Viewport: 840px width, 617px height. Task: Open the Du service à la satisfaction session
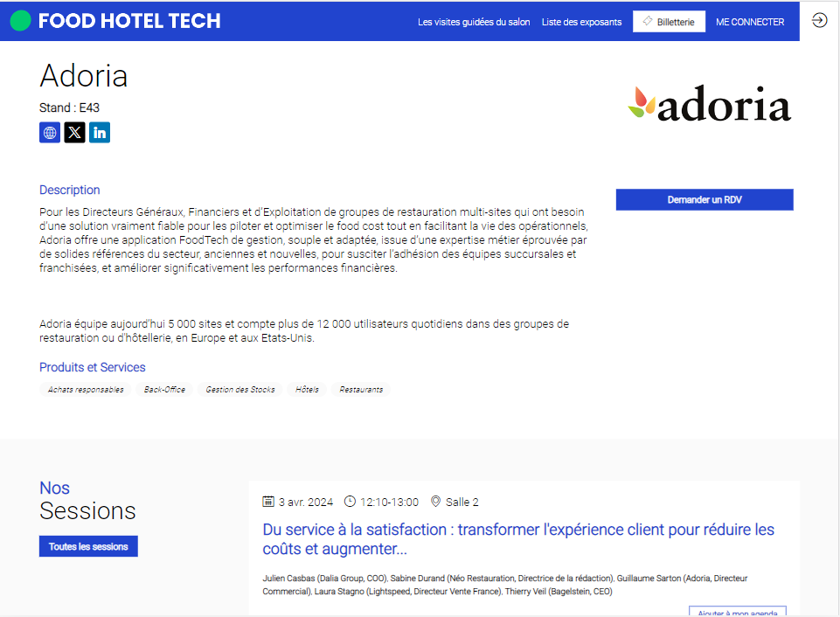[x=518, y=539]
